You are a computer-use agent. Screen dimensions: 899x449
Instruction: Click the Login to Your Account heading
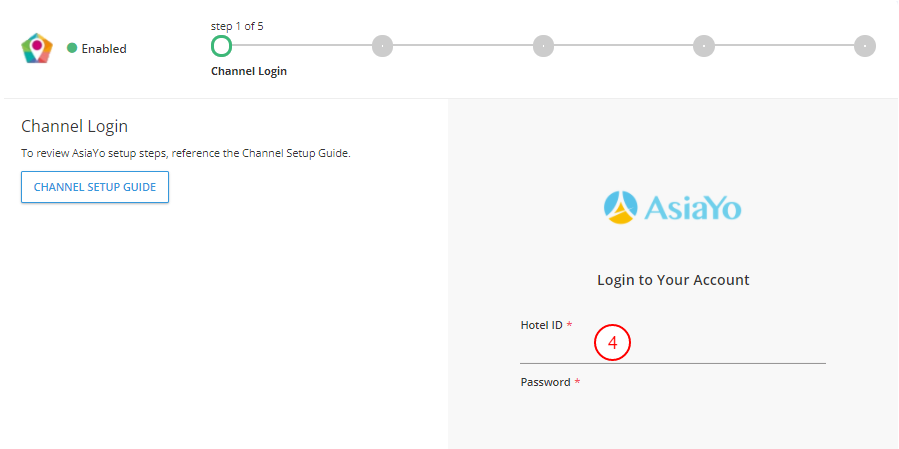click(x=673, y=280)
